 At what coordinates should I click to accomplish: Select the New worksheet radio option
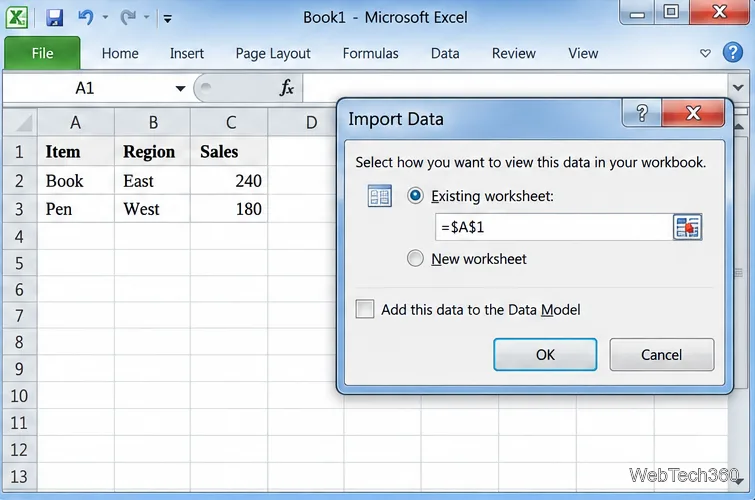point(415,258)
